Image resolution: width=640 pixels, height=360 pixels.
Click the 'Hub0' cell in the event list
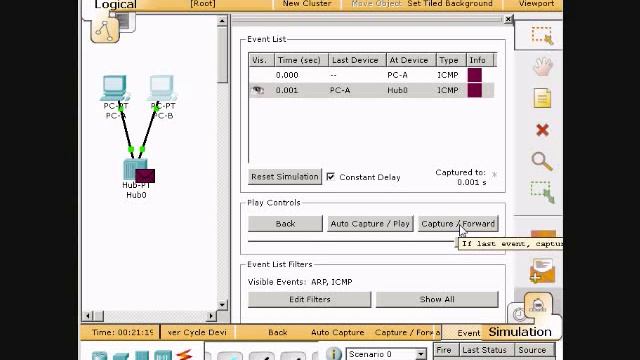pyautogui.click(x=398, y=90)
